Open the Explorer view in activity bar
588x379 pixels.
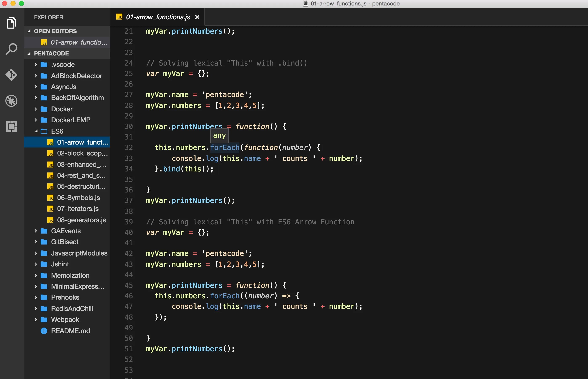coord(11,23)
